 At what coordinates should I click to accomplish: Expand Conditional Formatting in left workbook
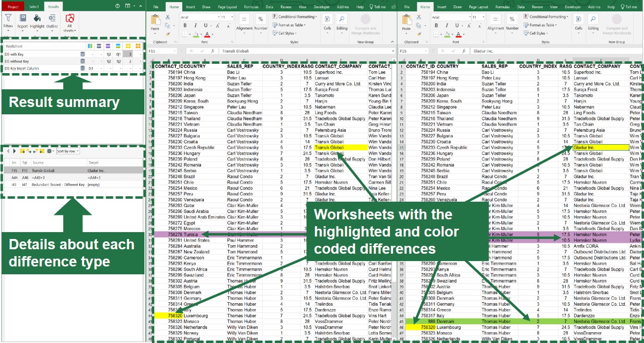coord(295,17)
